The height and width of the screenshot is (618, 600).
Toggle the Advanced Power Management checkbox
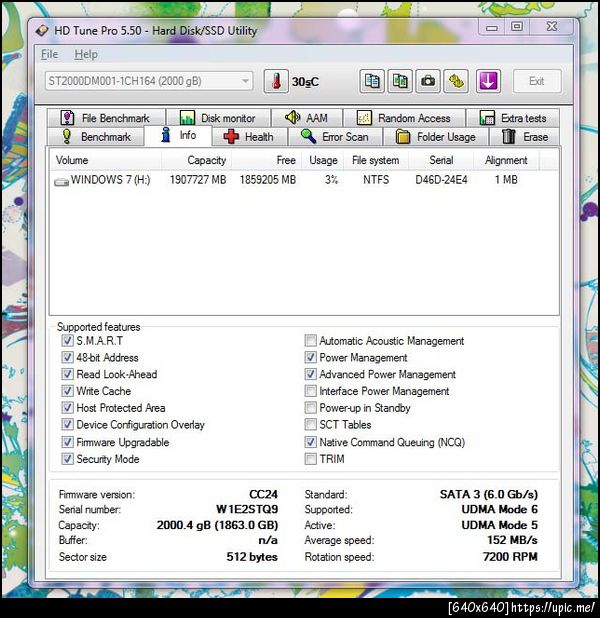pyautogui.click(x=311, y=374)
